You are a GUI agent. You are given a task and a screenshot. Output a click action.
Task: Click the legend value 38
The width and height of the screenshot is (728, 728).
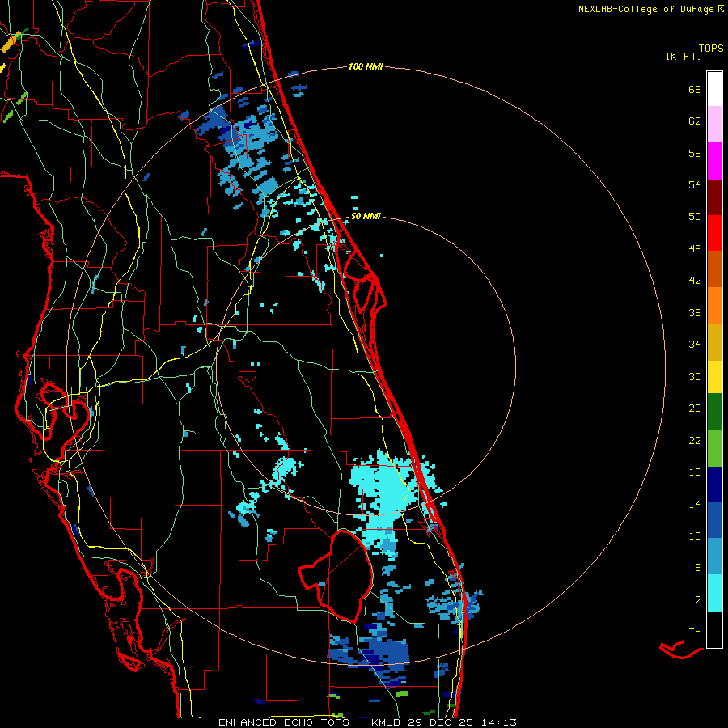click(x=695, y=312)
